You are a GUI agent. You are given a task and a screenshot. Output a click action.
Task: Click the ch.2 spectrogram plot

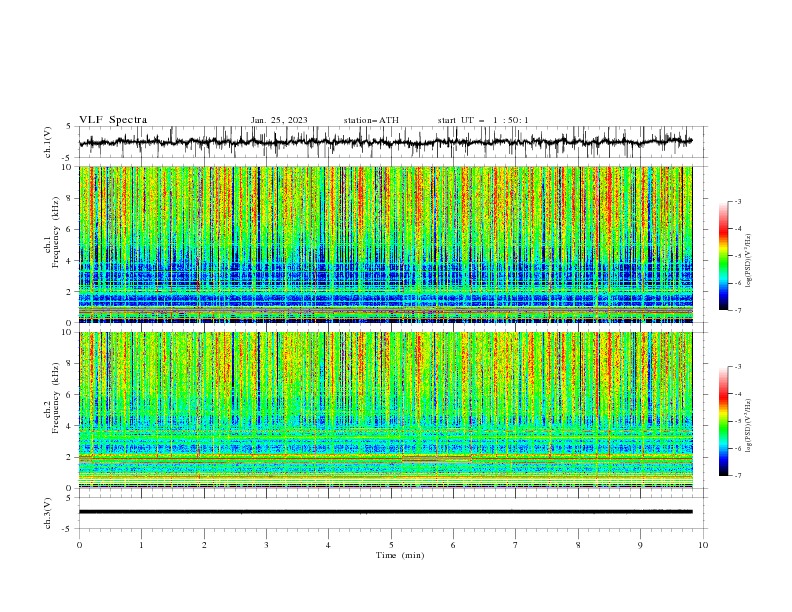(x=386, y=410)
